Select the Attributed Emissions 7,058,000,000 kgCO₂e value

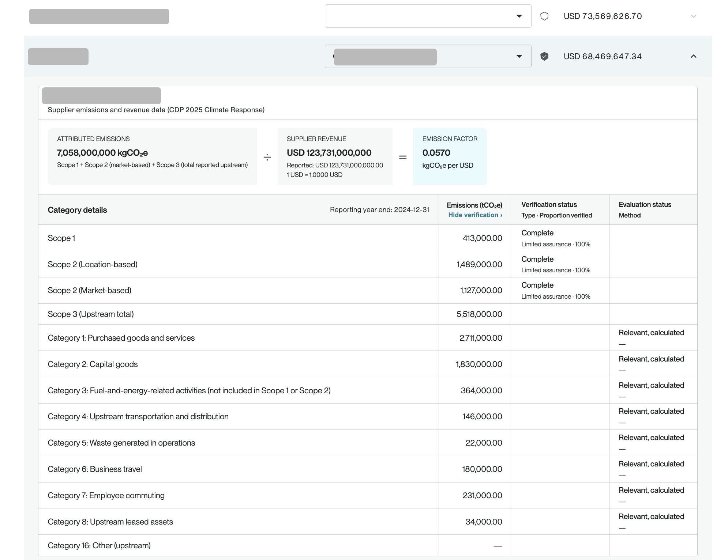(x=102, y=153)
